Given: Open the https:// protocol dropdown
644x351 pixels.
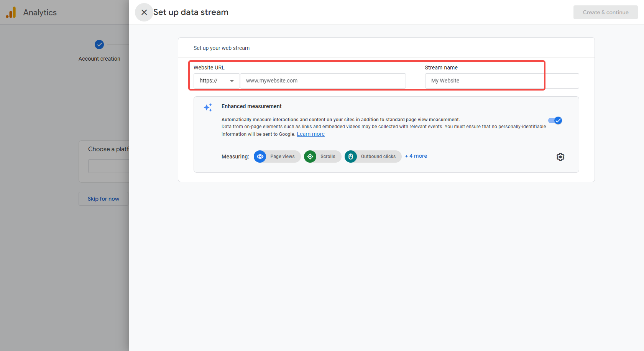Looking at the screenshot, I should [x=217, y=81].
